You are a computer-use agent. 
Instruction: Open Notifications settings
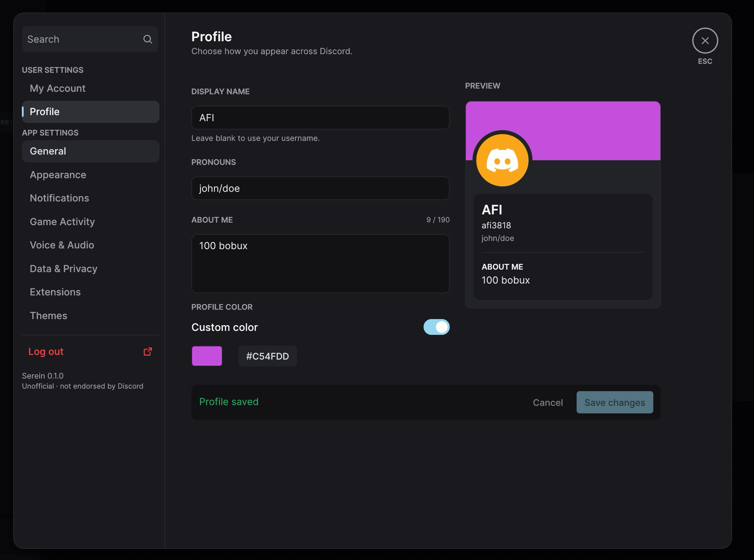[90, 198]
